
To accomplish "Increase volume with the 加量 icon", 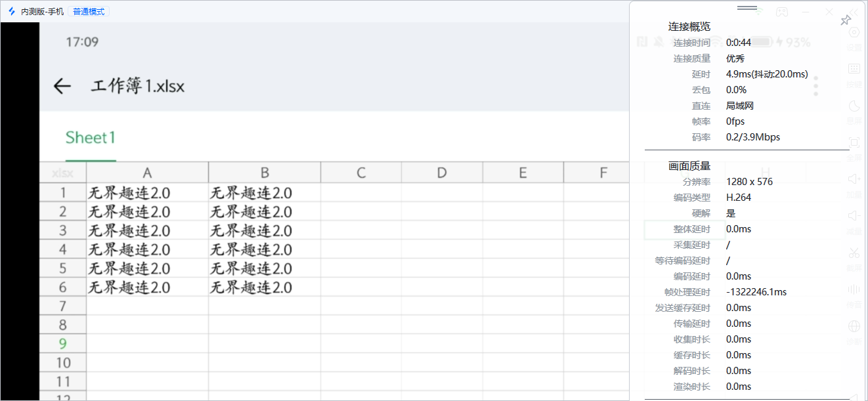I will (854, 179).
